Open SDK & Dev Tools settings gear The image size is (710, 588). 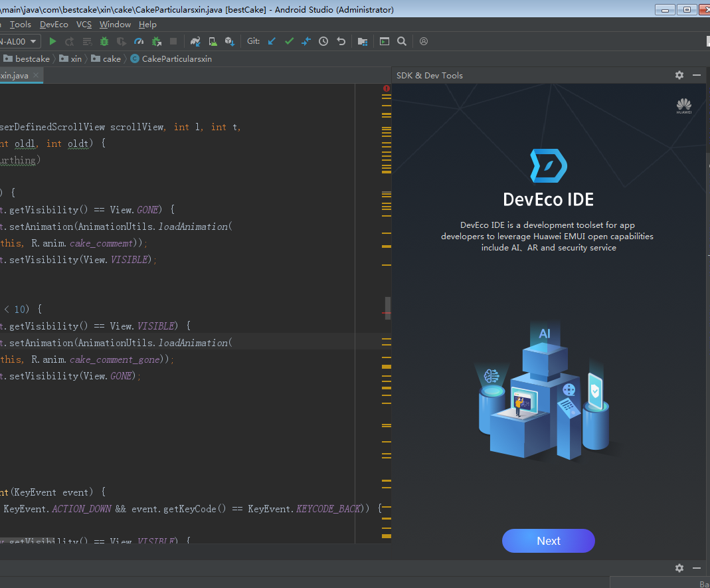[679, 75]
